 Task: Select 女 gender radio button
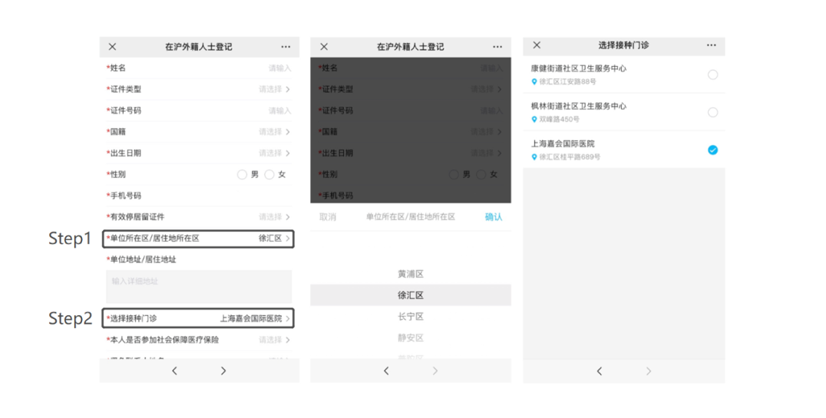[x=270, y=175]
